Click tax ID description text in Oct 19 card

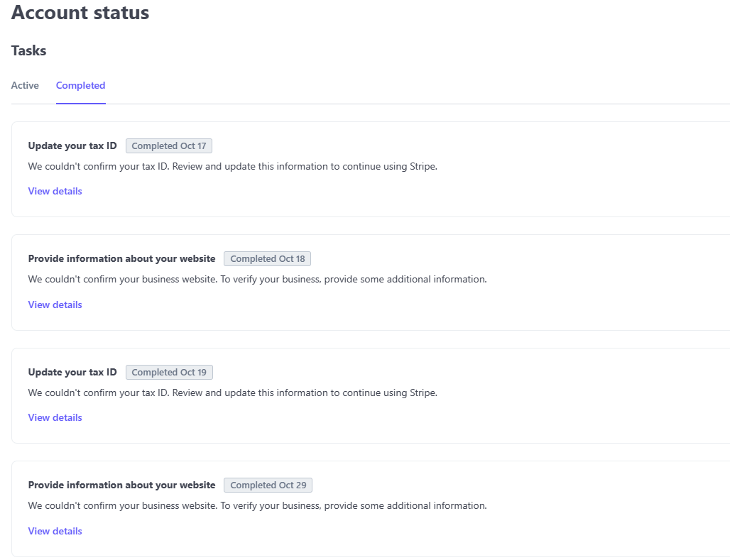pos(232,392)
